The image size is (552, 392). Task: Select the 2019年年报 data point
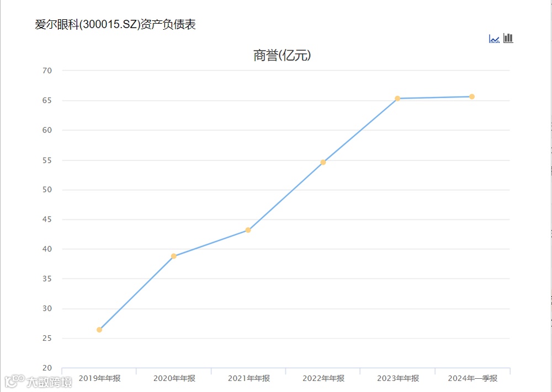pyautogui.click(x=99, y=330)
